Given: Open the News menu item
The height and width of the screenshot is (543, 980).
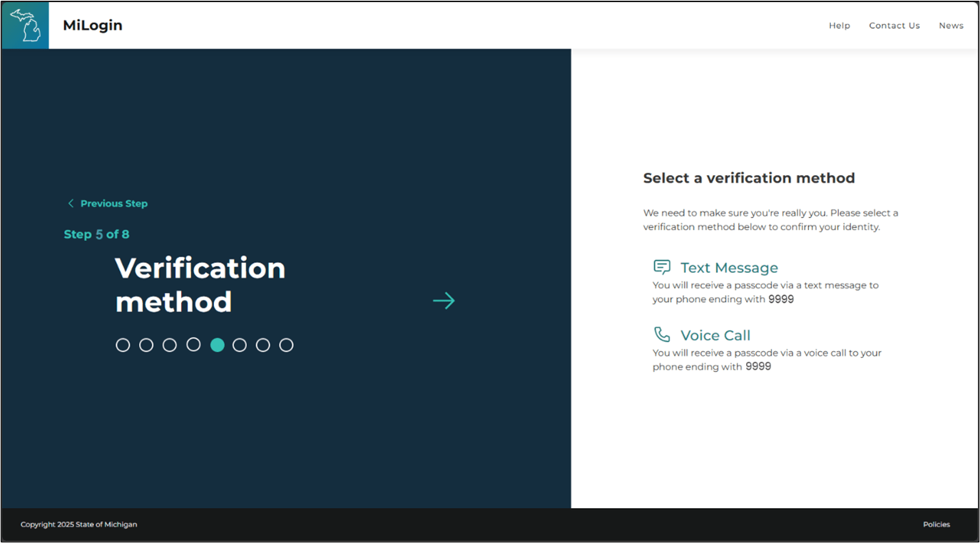Looking at the screenshot, I should (951, 25).
